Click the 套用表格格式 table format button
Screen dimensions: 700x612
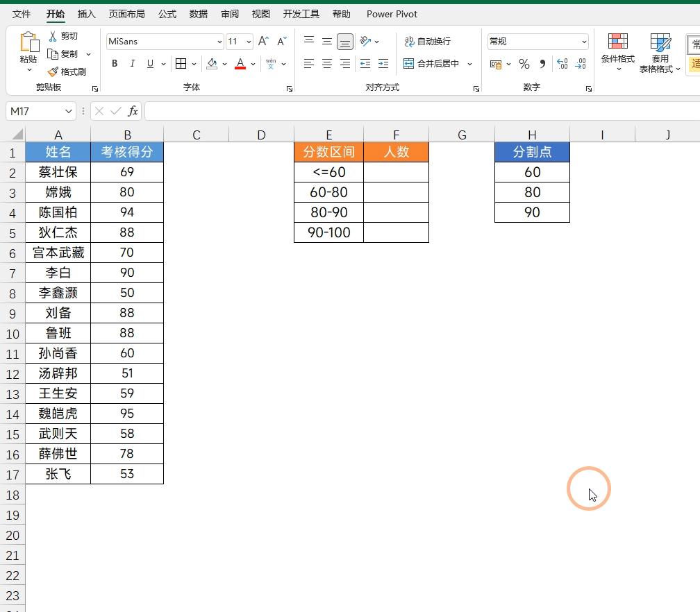point(659,51)
